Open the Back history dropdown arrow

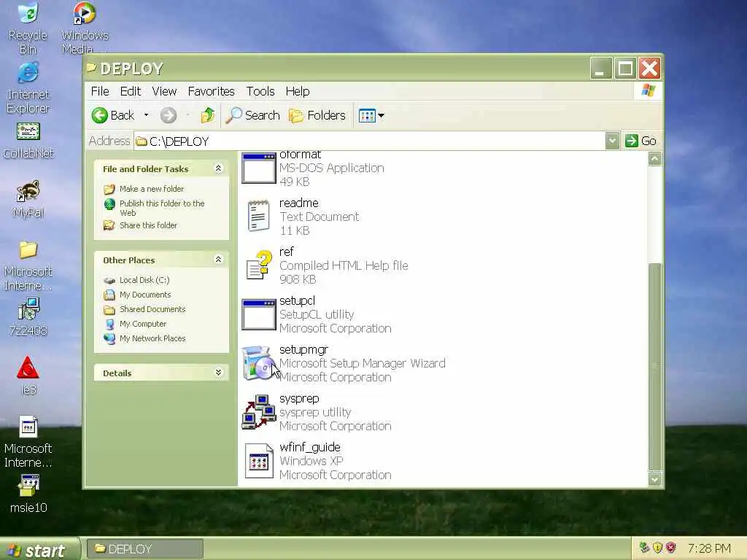(x=146, y=115)
